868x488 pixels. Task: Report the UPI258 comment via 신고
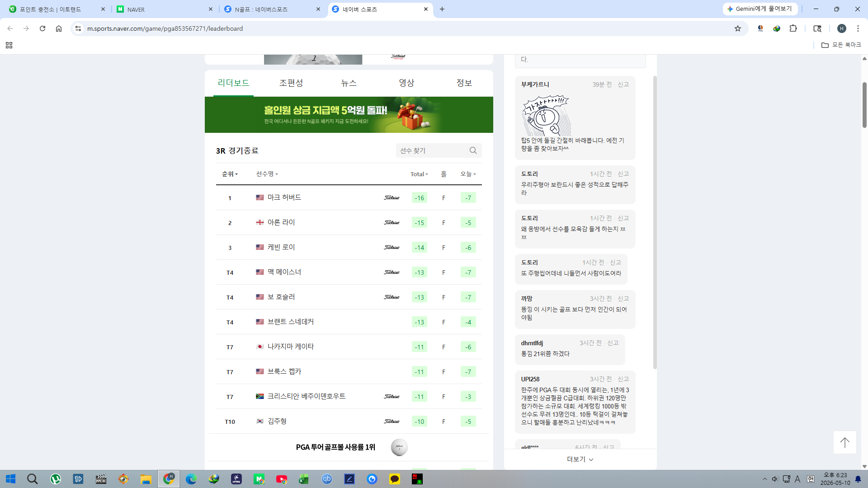click(x=623, y=379)
